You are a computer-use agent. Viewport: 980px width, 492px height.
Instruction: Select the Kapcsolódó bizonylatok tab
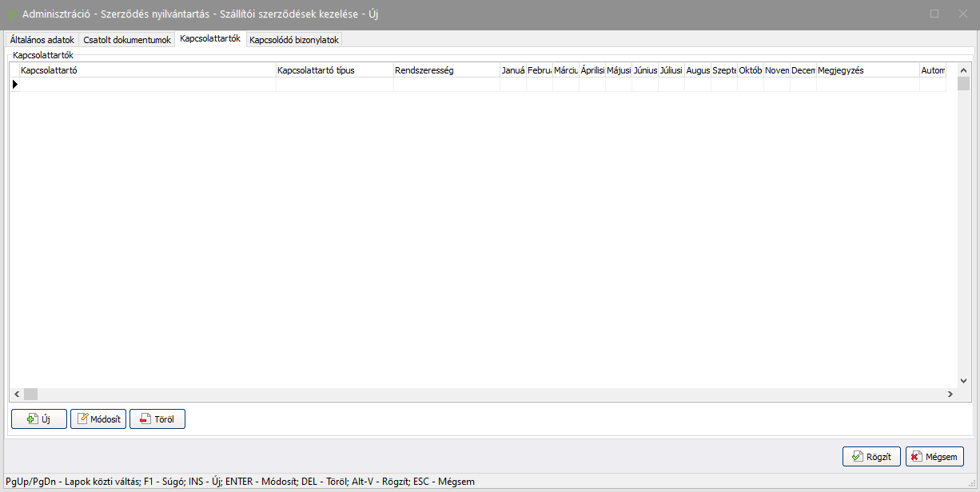(x=294, y=39)
